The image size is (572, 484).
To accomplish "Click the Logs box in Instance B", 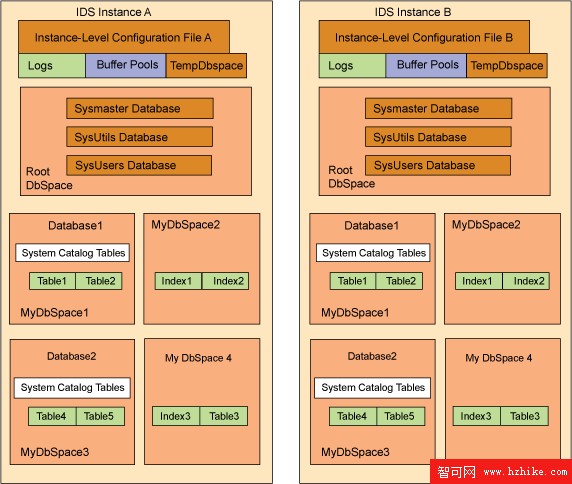I will coord(352,66).
